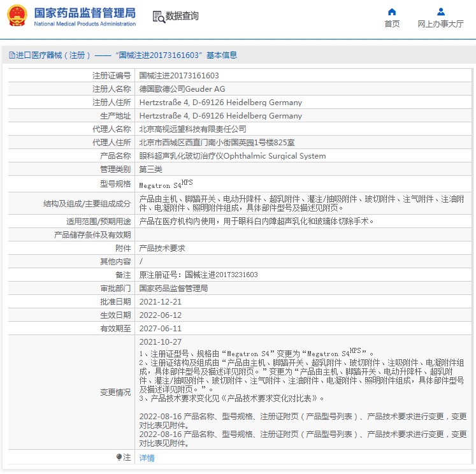Select the 注册证编号 row label
The image size is (476, 474).
pos(112,76)
